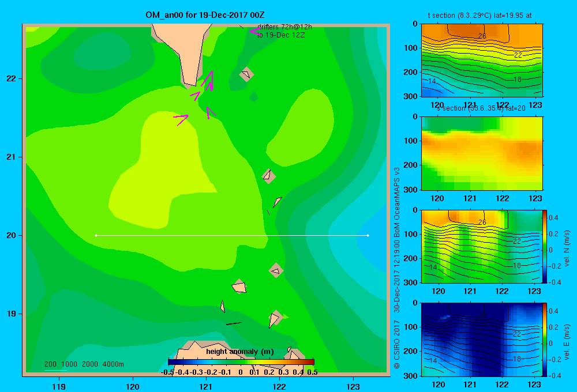Click latitude label 22 on the main map

point(12,79)
